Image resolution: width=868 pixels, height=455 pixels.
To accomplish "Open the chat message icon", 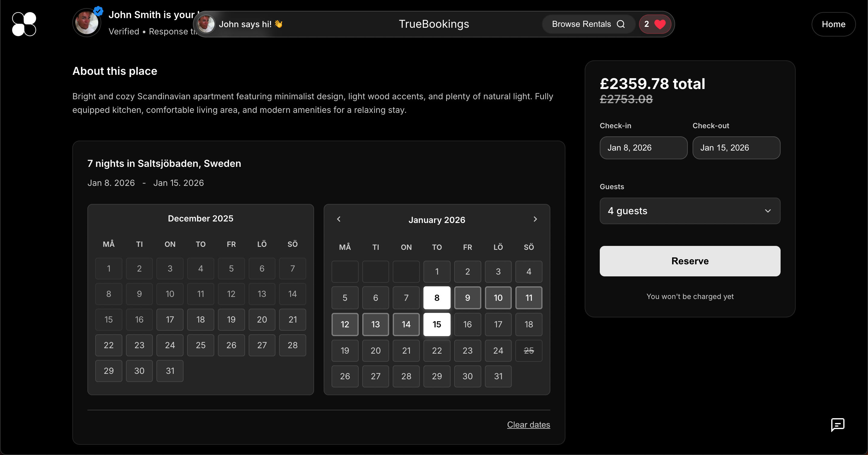I will click(x=837, y=424).
